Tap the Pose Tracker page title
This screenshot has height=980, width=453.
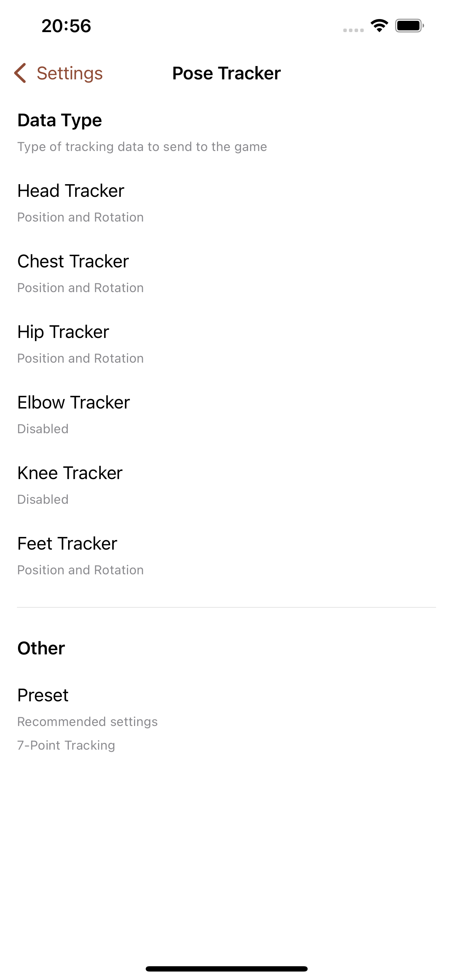tap(226, 73)
